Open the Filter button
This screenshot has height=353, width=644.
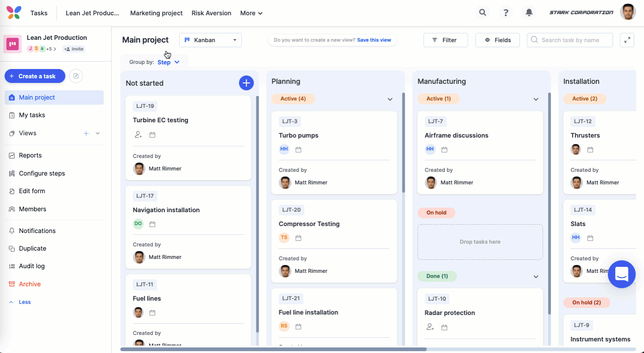tap(445, 40)
